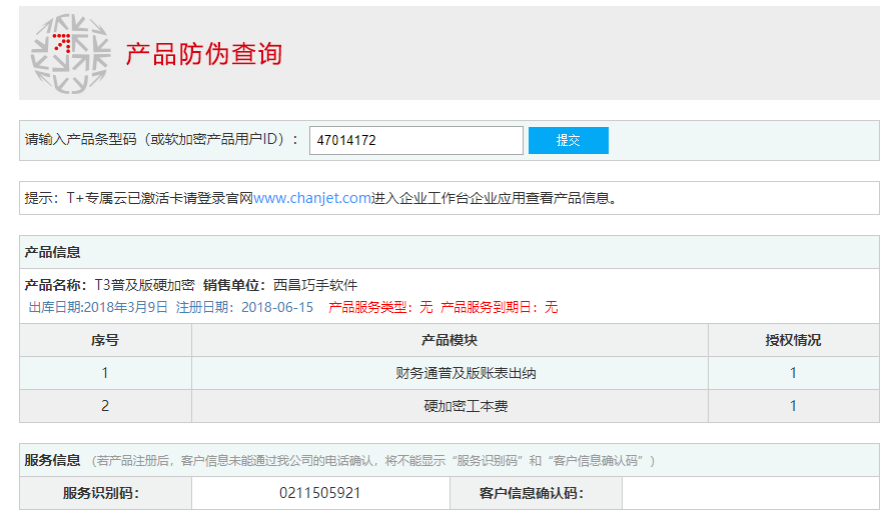
Task: Click the 产品服务类型: 无 text
Action: 380,307
